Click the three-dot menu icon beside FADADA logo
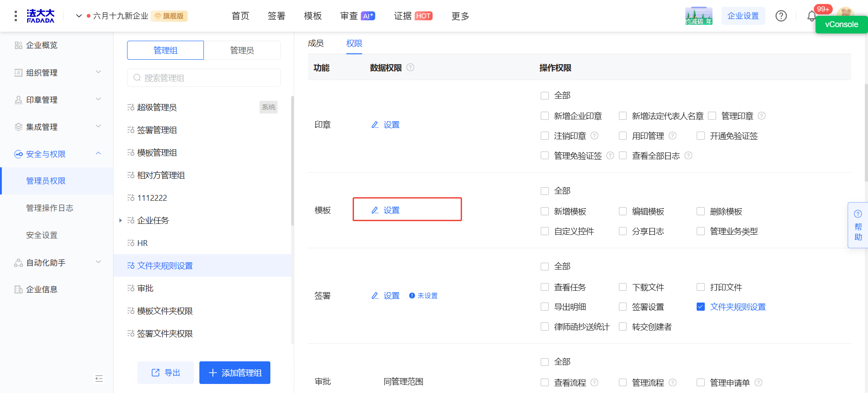The width and height of the screenshot is (868, 393). pos(16,16)
